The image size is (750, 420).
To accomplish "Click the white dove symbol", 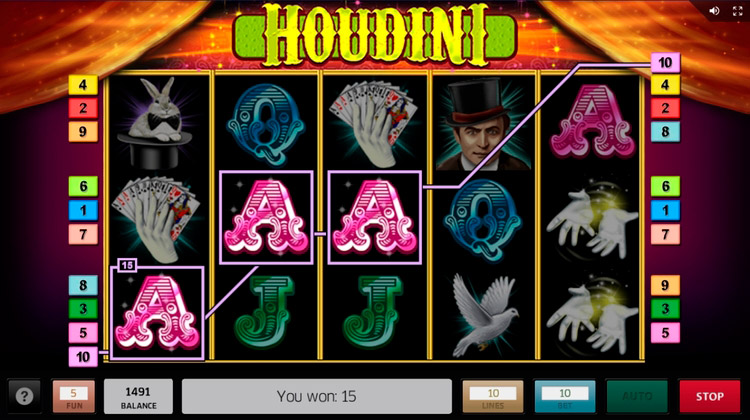I will pos(484,315).
